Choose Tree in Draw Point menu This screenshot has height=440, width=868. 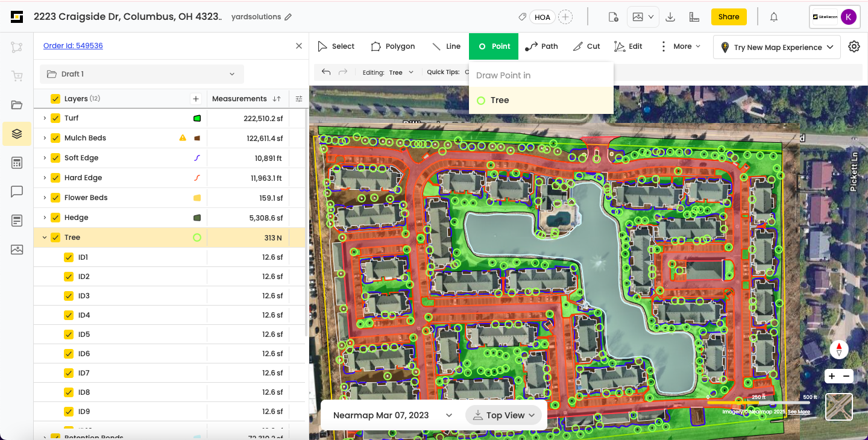[x=541, y=100]
